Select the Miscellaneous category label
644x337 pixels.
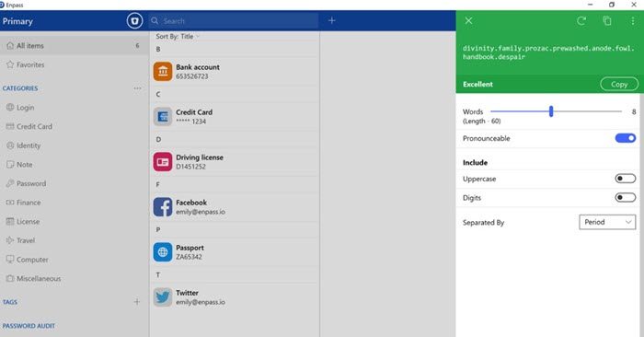(39, 278)
